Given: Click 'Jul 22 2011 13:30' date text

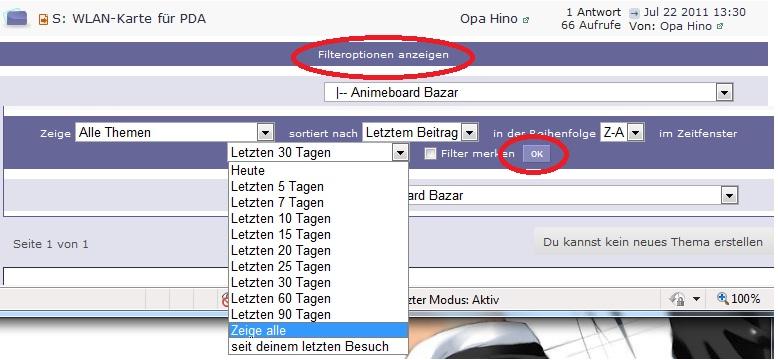Looking at the screenshot, I should [694, 12].
